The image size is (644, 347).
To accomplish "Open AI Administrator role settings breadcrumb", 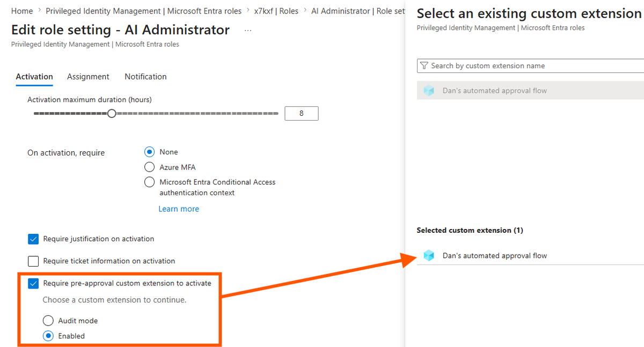I will pyautogui.click(x=358, y=11).
